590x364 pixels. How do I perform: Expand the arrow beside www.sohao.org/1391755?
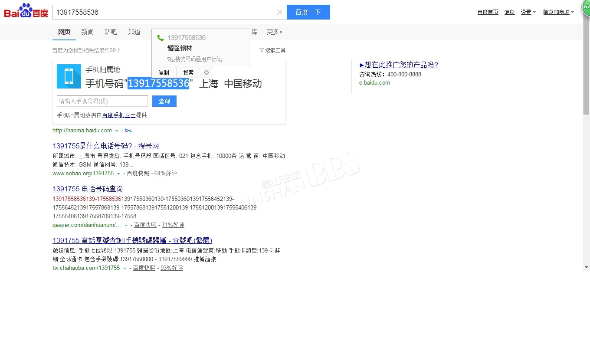(x=118, y=174)
